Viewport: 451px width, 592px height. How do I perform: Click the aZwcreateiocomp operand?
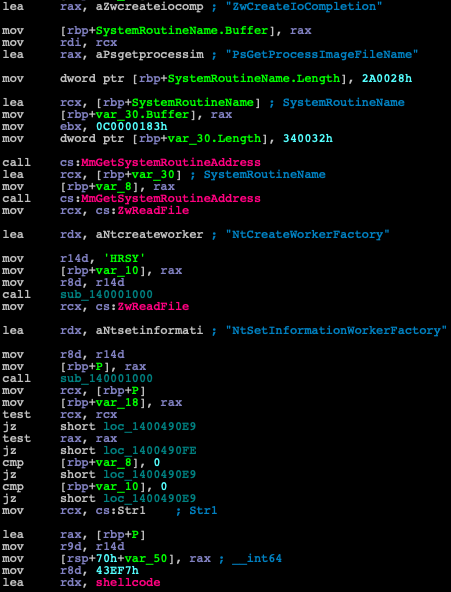pos(150,6)
